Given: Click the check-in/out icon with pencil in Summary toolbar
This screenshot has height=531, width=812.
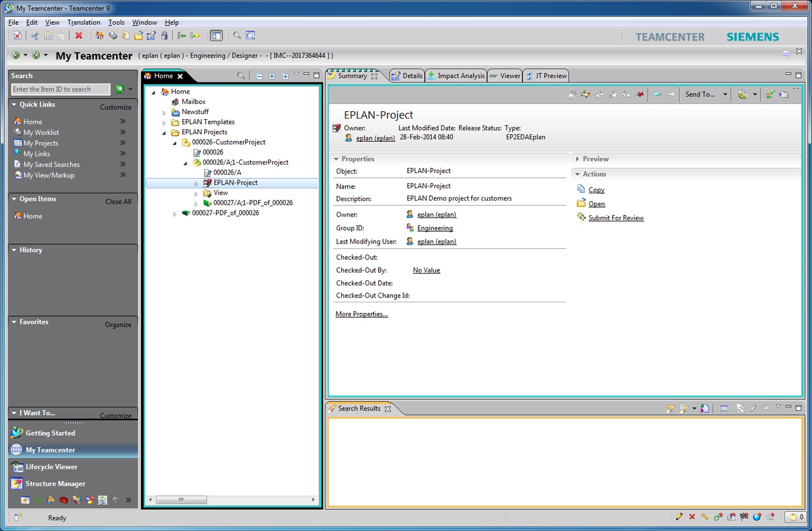Looking at the screenshot, I should [x=586, y=94].
